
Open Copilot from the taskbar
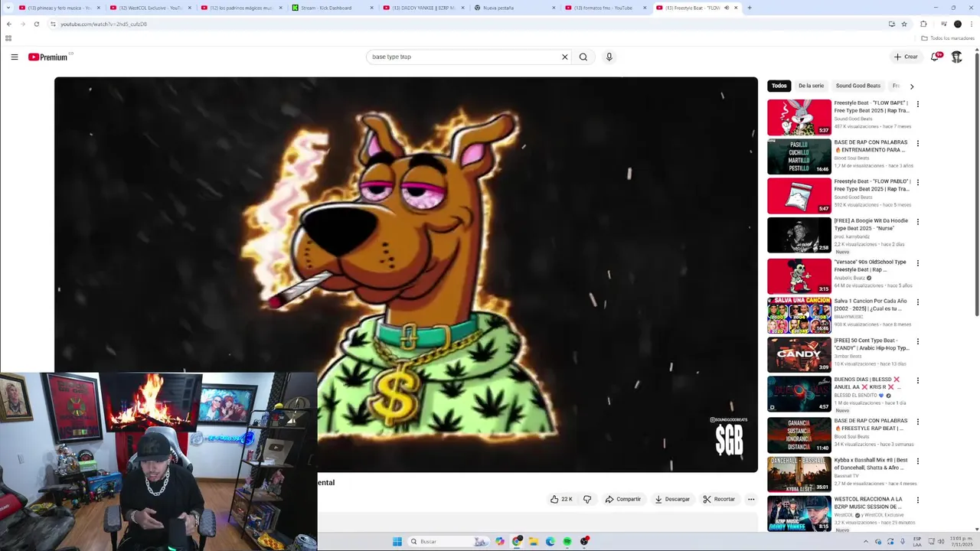500,542
